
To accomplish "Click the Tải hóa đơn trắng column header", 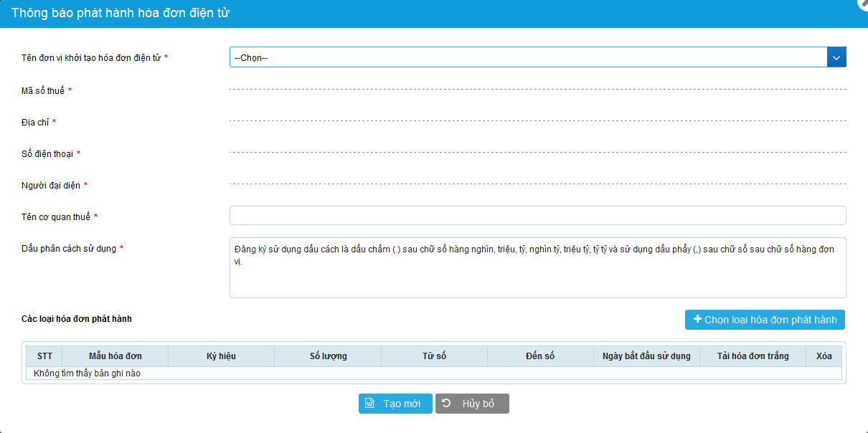I will [753, 356].
